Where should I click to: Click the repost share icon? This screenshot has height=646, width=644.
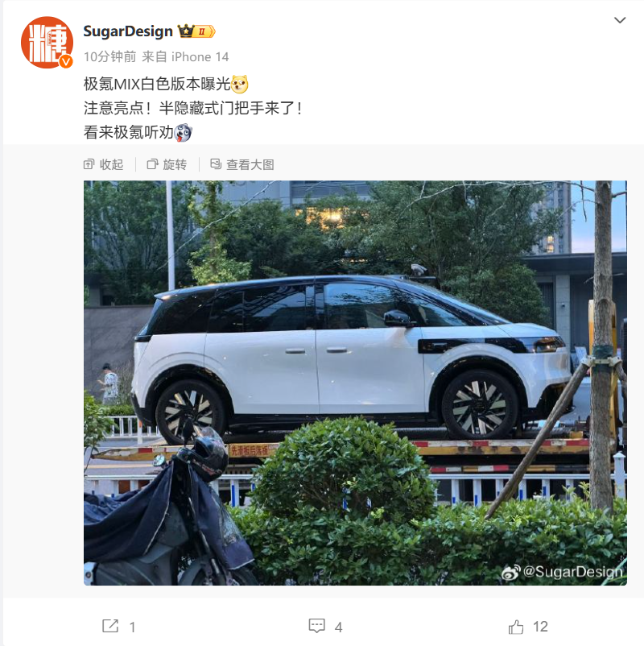point(110,626)
